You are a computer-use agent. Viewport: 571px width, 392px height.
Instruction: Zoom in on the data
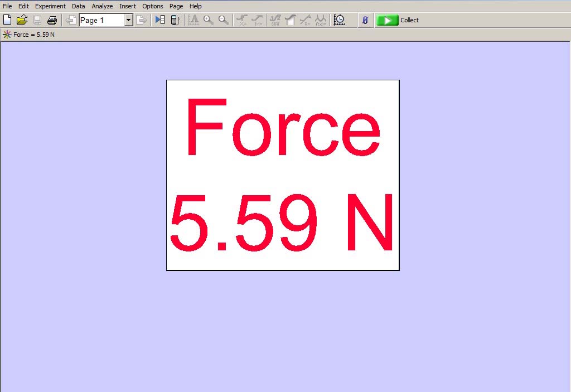[207, 20]
